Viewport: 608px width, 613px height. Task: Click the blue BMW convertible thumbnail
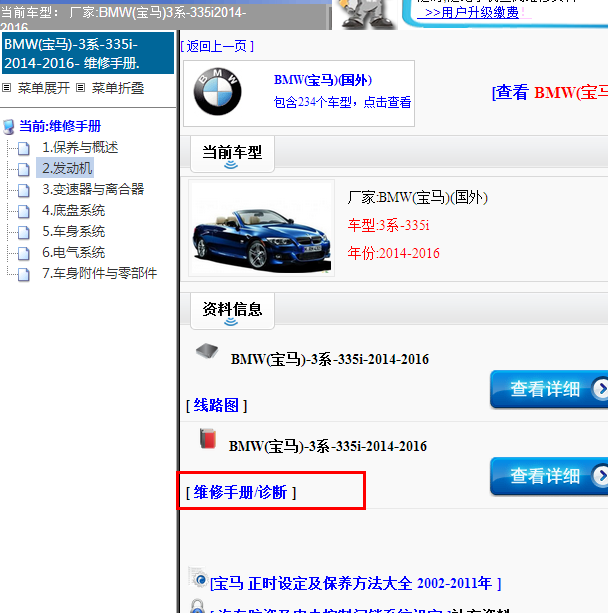click(262, 228)
